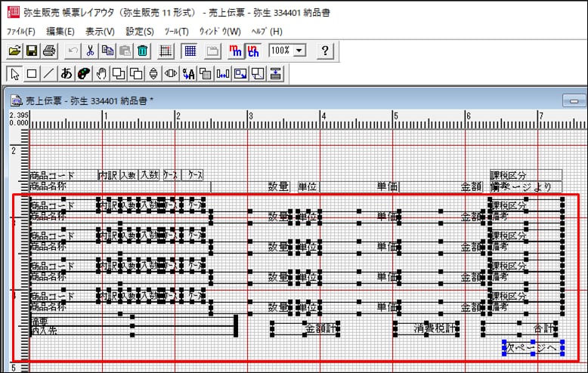Screen dimensions: 588x373
Task: Delete items with the trash can icon
Action: [x=143, y=51]
